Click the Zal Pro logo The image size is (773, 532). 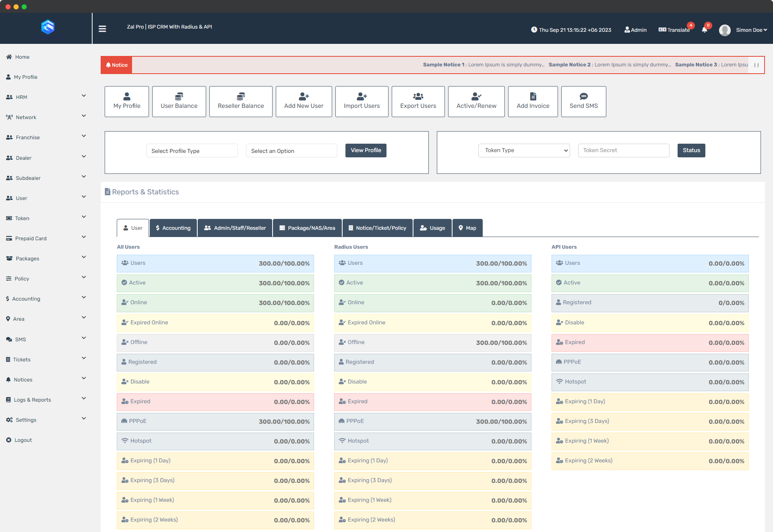pos(48,27)
